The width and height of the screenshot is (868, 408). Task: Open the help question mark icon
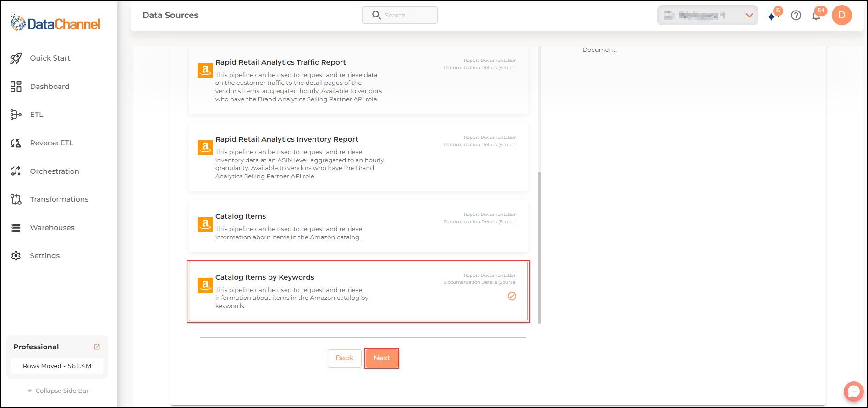796,16
